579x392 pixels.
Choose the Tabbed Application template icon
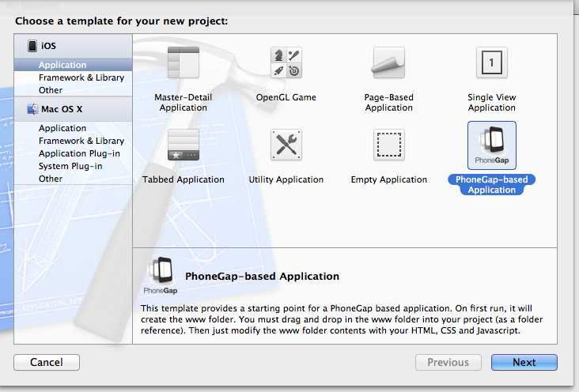(x=184, y=145)
